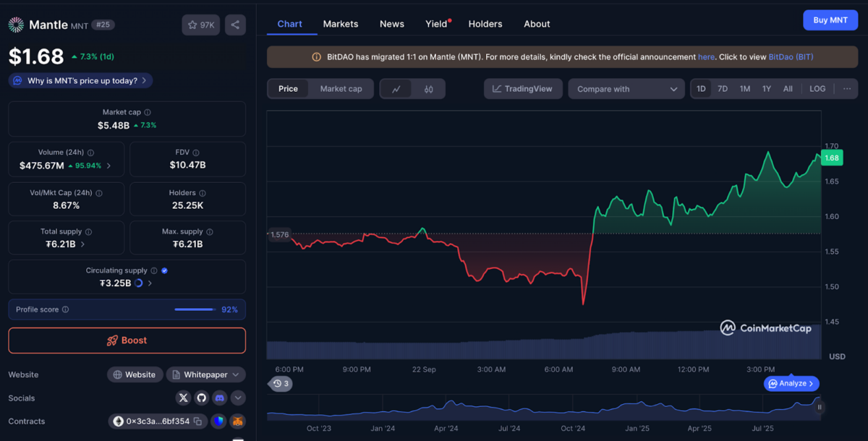
Task: Open the Discord social link
Action: [219, 398]
